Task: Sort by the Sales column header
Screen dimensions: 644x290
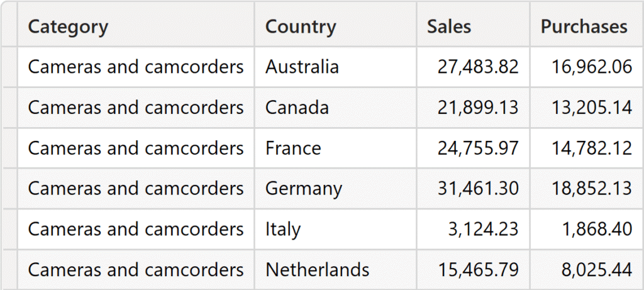Action: [449, 26]
